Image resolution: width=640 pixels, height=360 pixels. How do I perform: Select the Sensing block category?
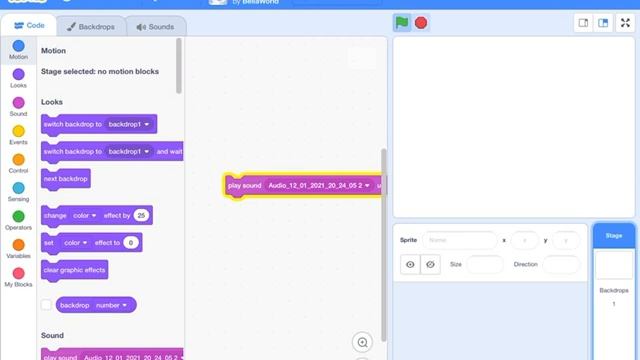click(x=18, y=192)
